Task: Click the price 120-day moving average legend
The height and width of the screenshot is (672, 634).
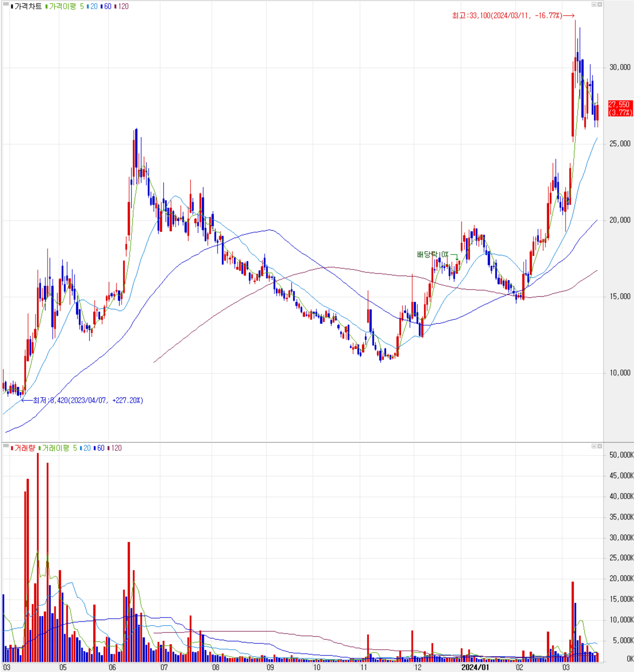Action: (x=122, y=7)
